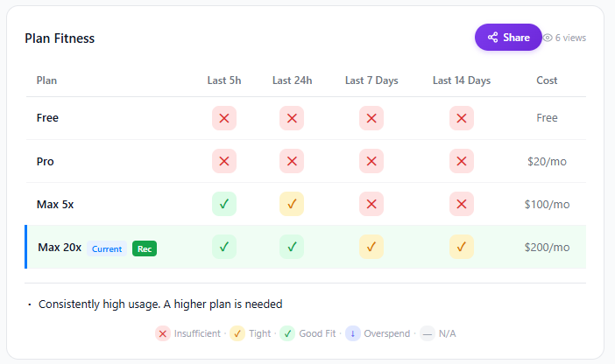Viewport: 615px width, 364px height.
Task: Click Max 20x Last 24h green check icon
Action: click(292, 247)
